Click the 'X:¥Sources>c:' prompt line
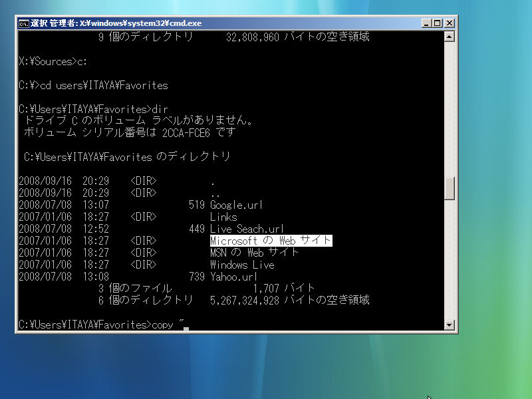 tap(53, 61)
